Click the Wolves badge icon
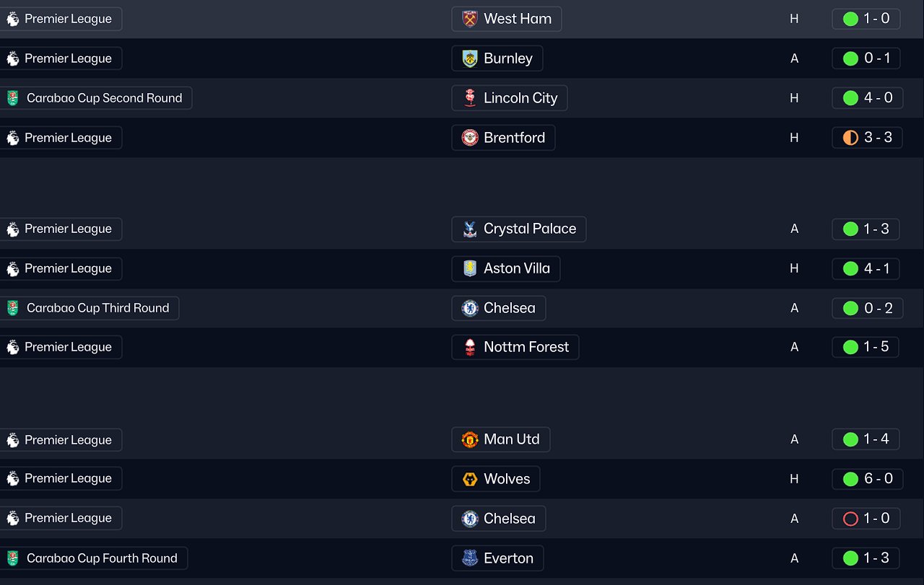The image size is (924, 585). tap(470, 479)
